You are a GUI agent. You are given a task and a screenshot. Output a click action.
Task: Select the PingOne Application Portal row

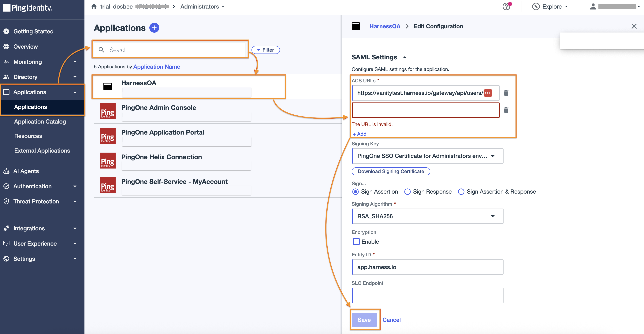218,136
